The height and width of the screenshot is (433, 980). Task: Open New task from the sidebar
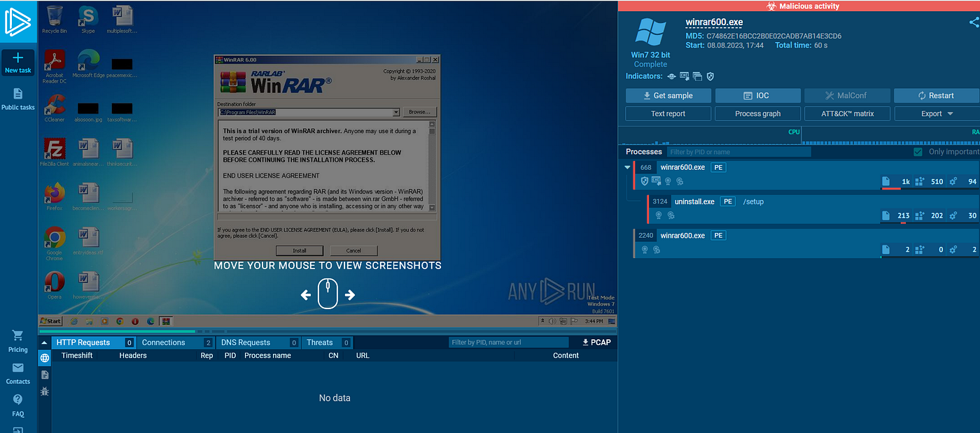coord(17,62)
